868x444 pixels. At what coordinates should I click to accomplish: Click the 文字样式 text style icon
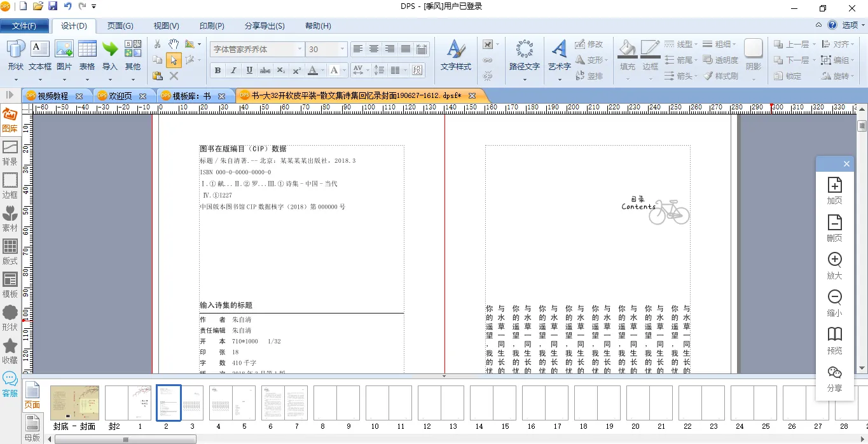pyautogui.click(x=455, y=55)
